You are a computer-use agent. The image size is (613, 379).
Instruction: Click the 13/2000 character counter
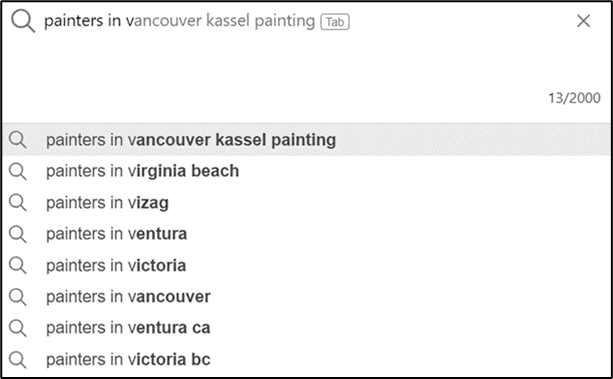tap(574, 98)
